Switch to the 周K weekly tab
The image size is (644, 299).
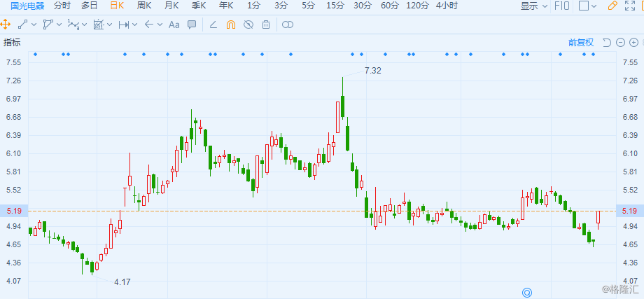144,6
